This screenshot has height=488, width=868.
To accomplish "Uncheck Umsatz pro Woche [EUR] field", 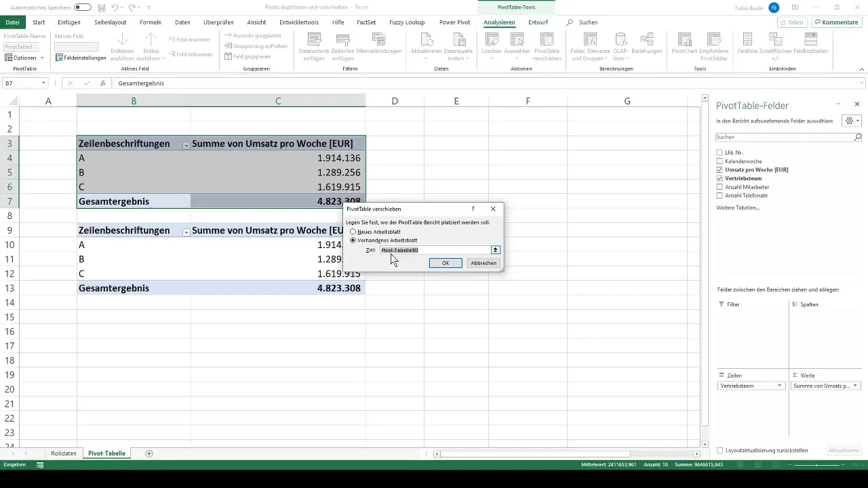I will pyautogui.click(x=720, y=169).
